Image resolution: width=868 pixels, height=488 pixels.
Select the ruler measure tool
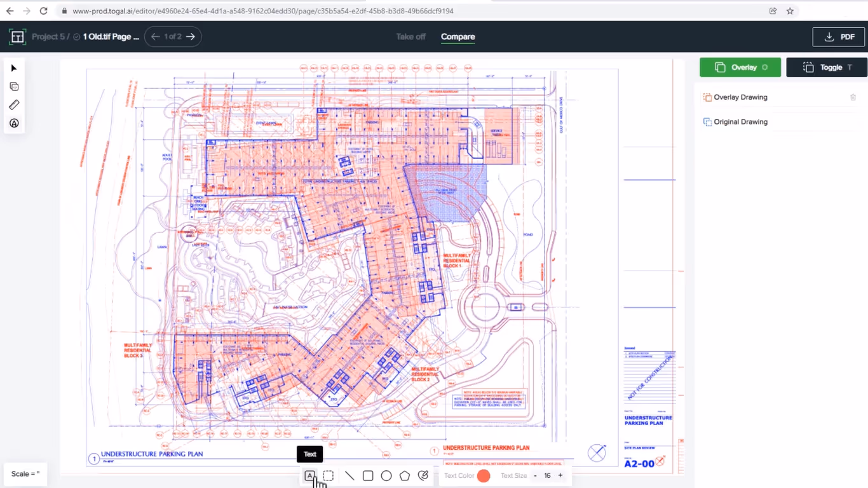tap(14, 105)
